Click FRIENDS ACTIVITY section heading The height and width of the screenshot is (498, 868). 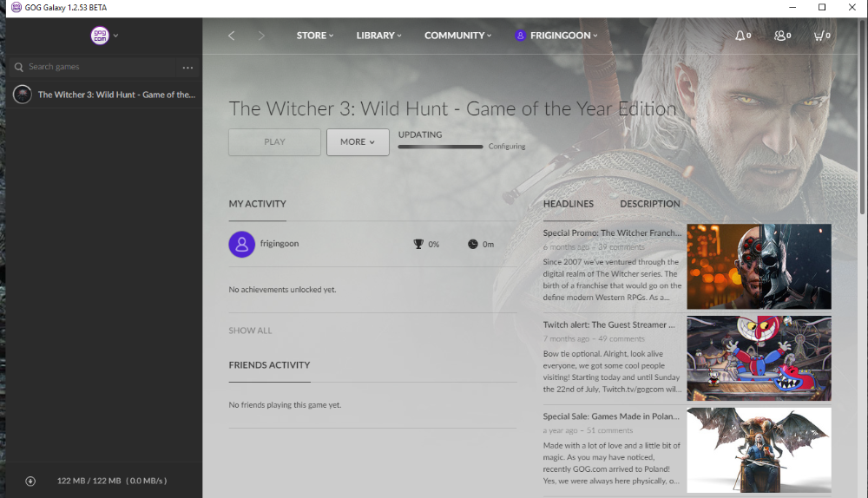coord(270,364)
